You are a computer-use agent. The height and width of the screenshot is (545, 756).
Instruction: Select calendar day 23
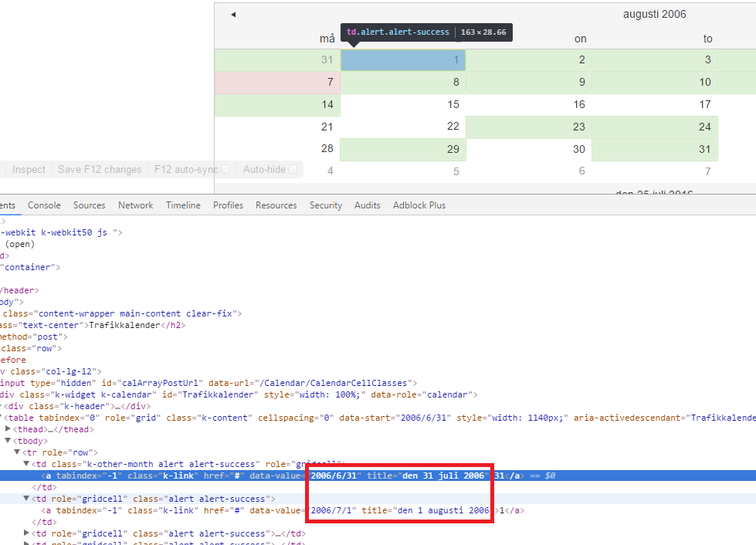529,127
